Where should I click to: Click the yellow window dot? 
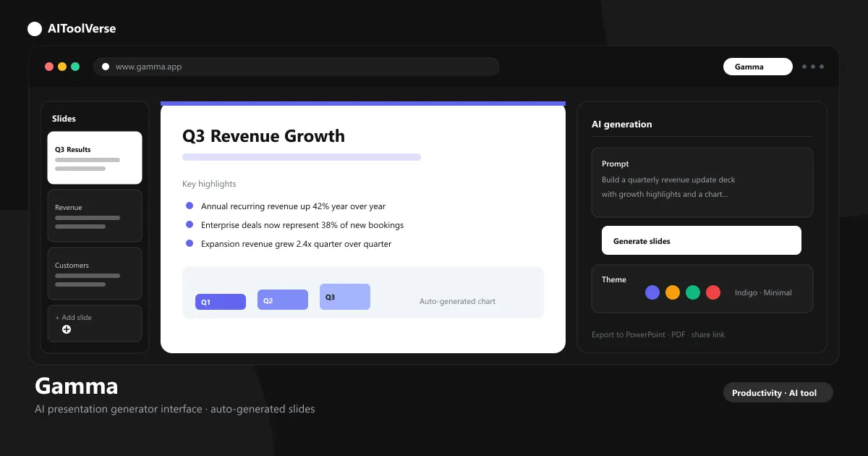click(x=62, y=67)
